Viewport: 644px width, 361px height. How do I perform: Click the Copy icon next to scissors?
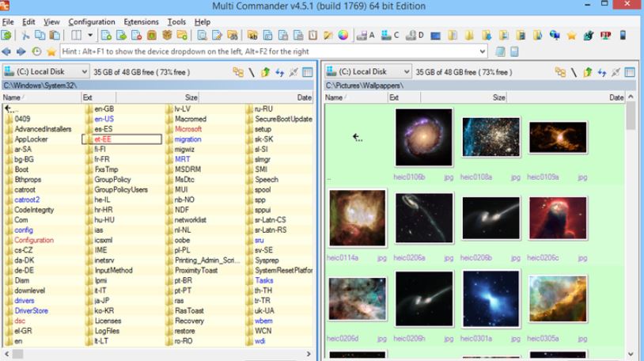40,36
